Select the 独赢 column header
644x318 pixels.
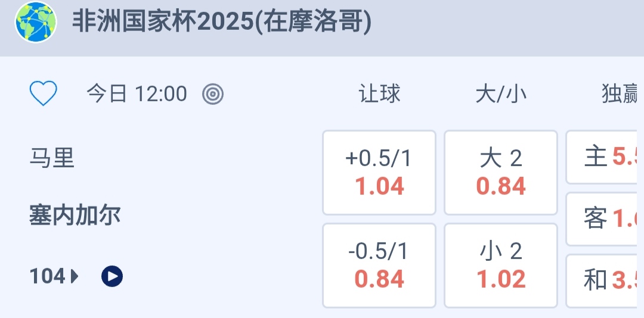pos(620,93)
